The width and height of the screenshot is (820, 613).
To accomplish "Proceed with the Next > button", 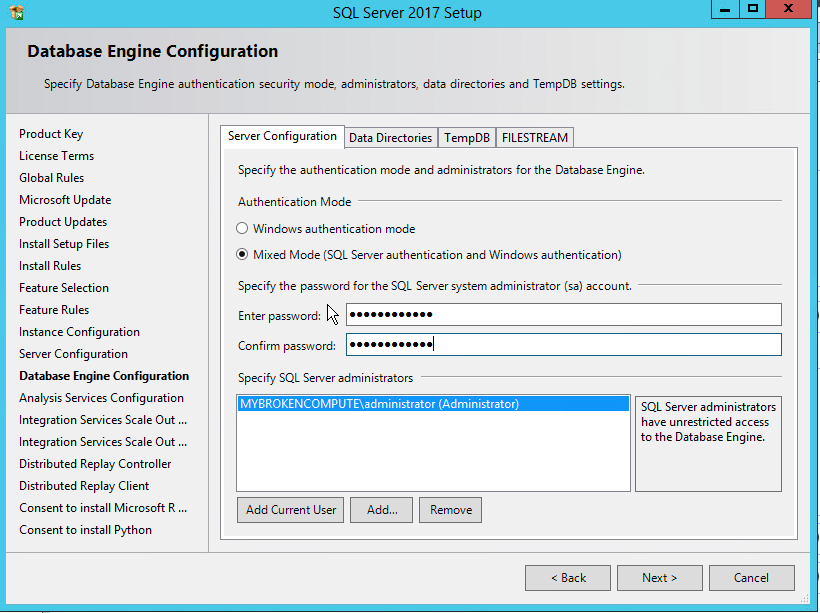I will point(659,578).
